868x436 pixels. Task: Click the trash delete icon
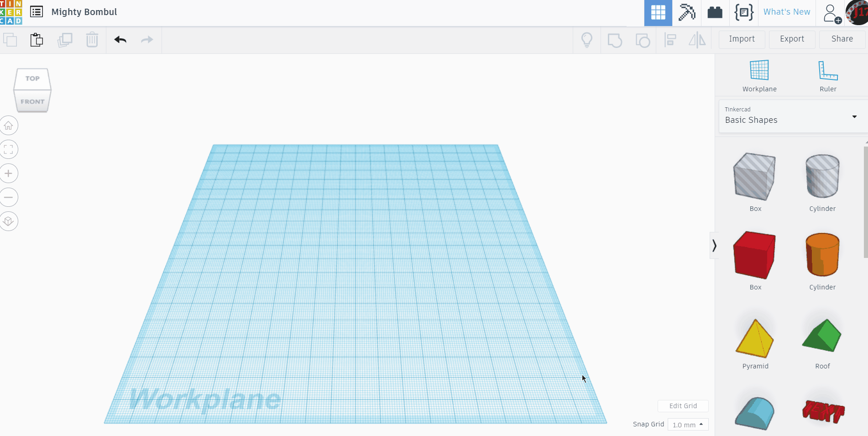click(x=92, y=40)
